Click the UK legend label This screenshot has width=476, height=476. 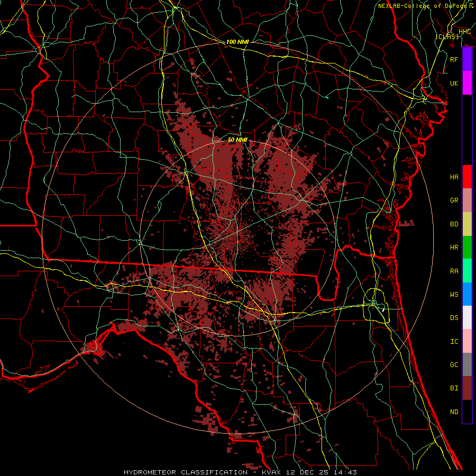pyautogui.click(x=454, y=84)
